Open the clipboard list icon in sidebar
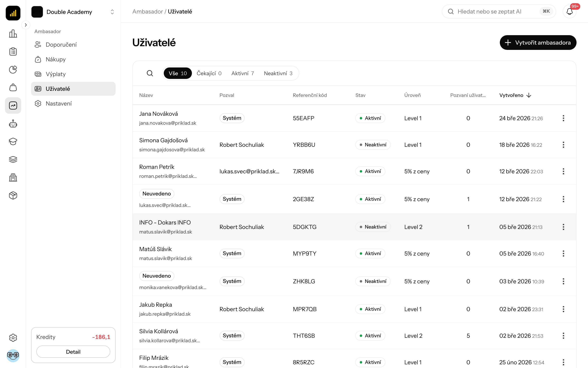 coord(13,52)
